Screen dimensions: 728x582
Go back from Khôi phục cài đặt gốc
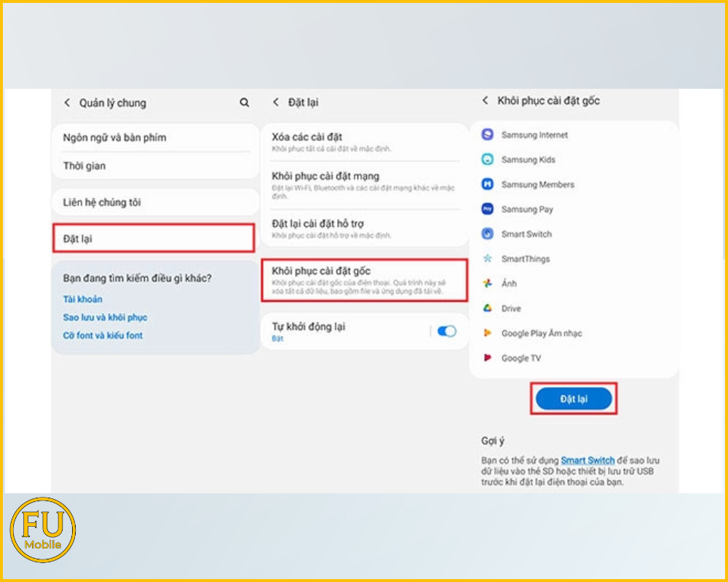point(486,100)
